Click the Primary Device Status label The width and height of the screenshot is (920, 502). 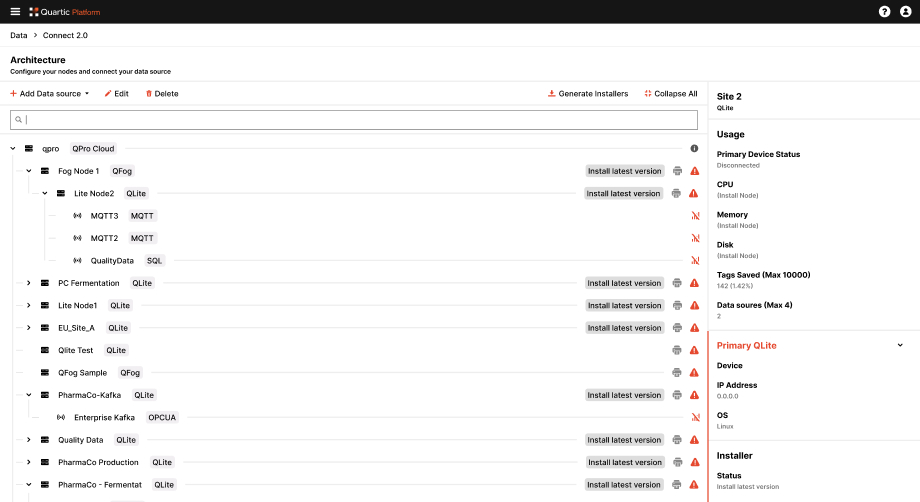[758, 154]
